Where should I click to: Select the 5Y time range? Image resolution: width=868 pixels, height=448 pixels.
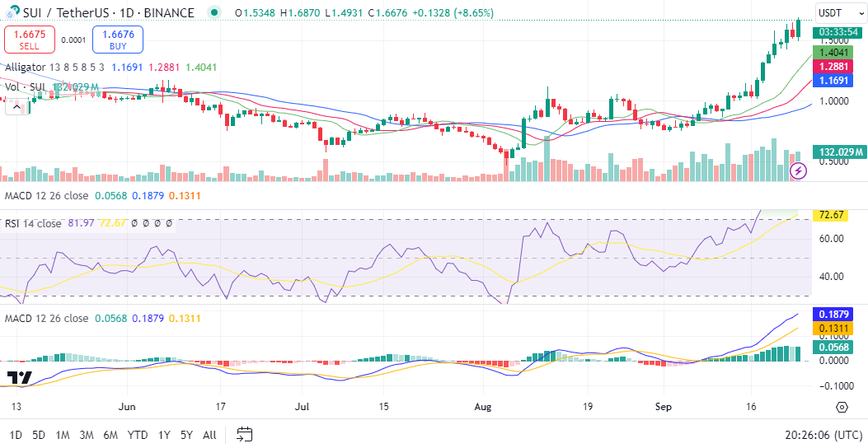coord(186,435)
